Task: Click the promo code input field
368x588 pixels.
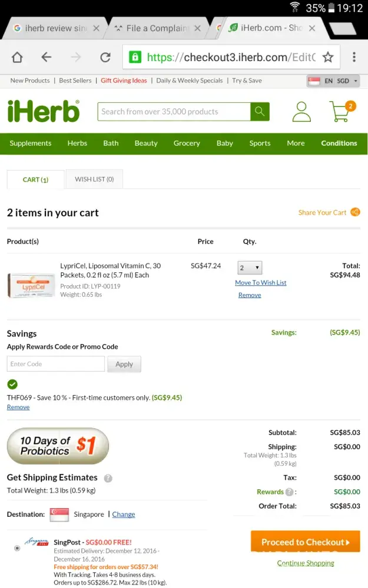Action: coord(56,364)
